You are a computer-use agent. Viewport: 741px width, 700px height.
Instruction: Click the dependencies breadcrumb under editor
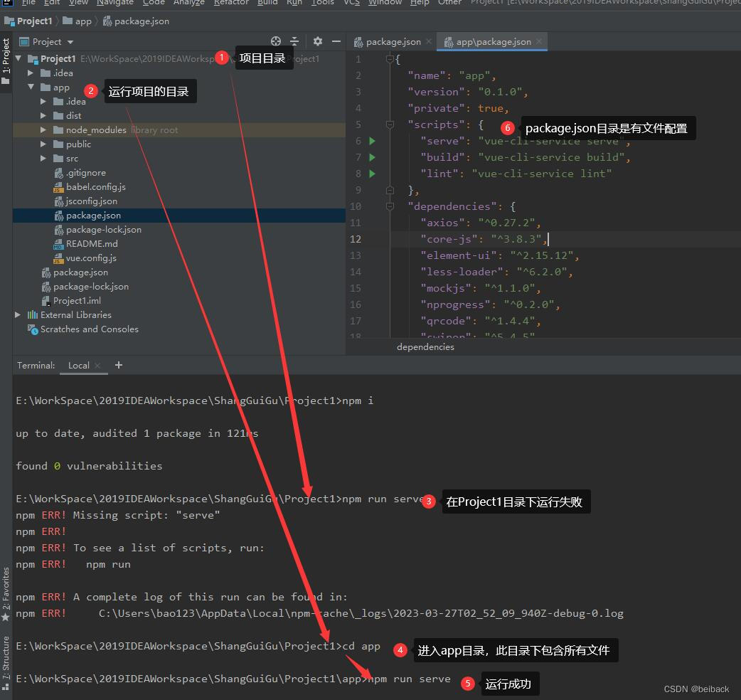(425, 347)
